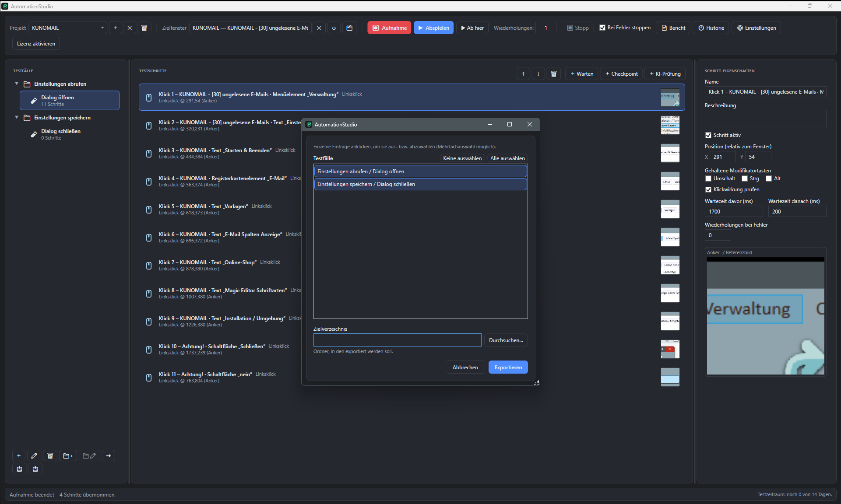The height and width of the screenshot is (504, 841).
Task: Delete the selected test step via trash icon
Action: (x=554, y=74)
